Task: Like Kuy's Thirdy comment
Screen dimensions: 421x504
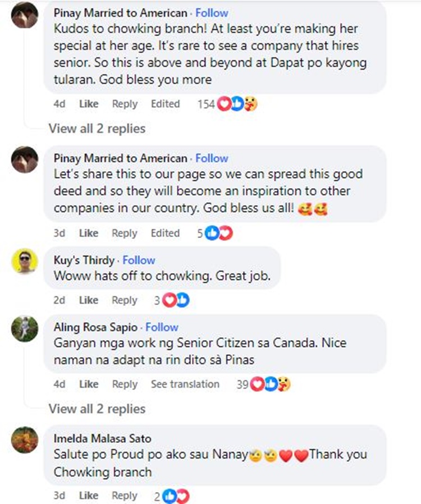Action: (x=88, y=301)
